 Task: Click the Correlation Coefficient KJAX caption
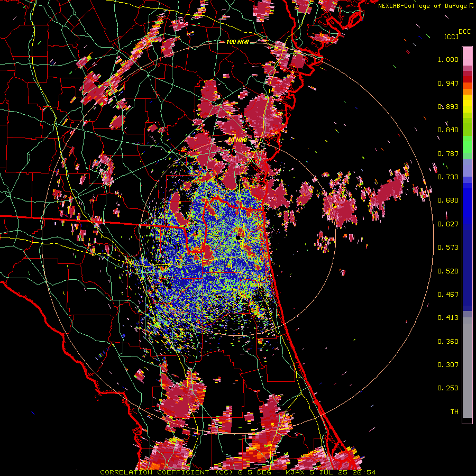(238, 472)
